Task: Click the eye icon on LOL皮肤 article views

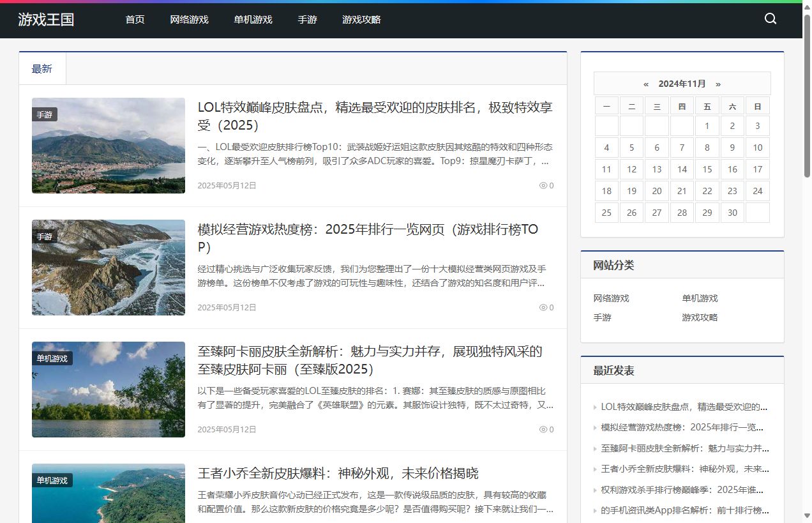Action: click(543, 185)
